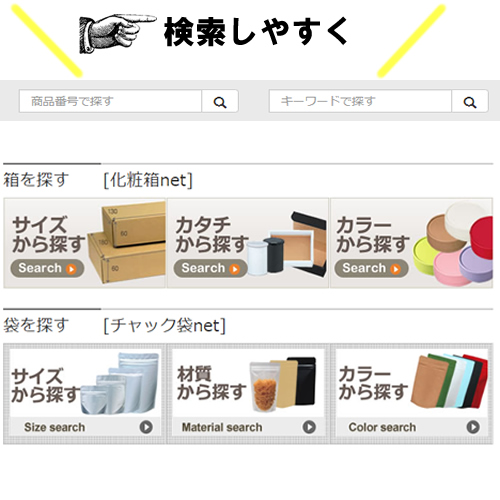The height and width of the screenshot is (500, 500).
Task: Select the multicolored stand-up pouches image
Action: coord(449,381)
